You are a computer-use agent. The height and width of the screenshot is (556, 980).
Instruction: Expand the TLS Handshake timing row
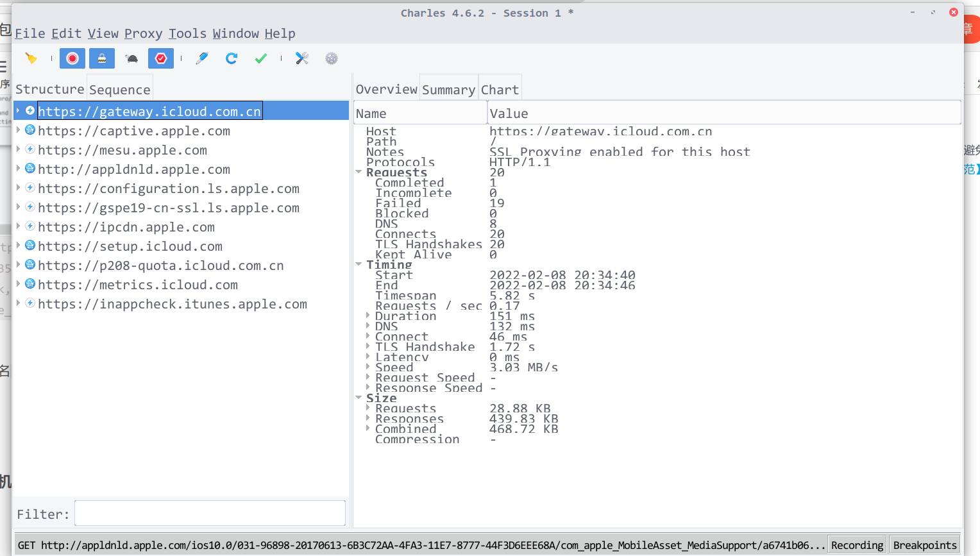[367, 346]
